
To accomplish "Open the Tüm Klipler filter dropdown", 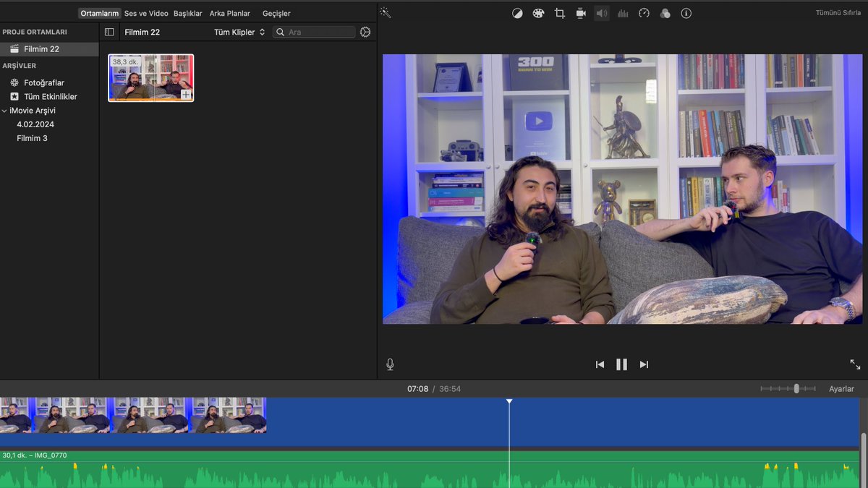I will 239,32.
